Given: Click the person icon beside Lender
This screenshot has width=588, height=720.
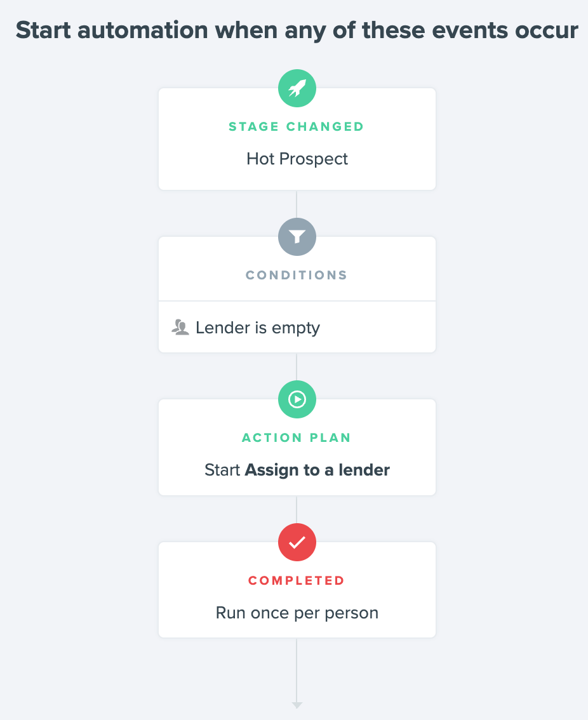Looking at the screenshot, I should (x=180, y=328).
